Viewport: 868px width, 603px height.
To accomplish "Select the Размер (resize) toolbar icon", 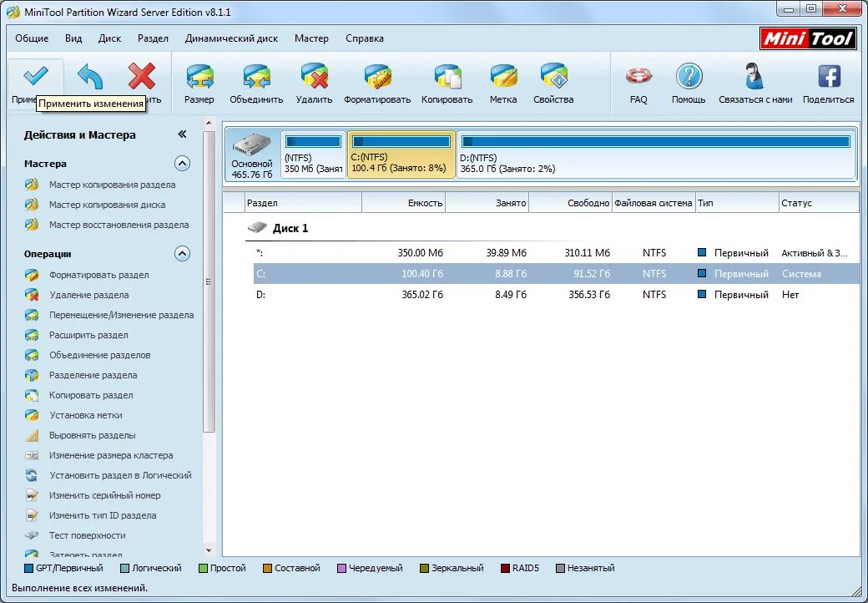I will [x=199, y=76].
